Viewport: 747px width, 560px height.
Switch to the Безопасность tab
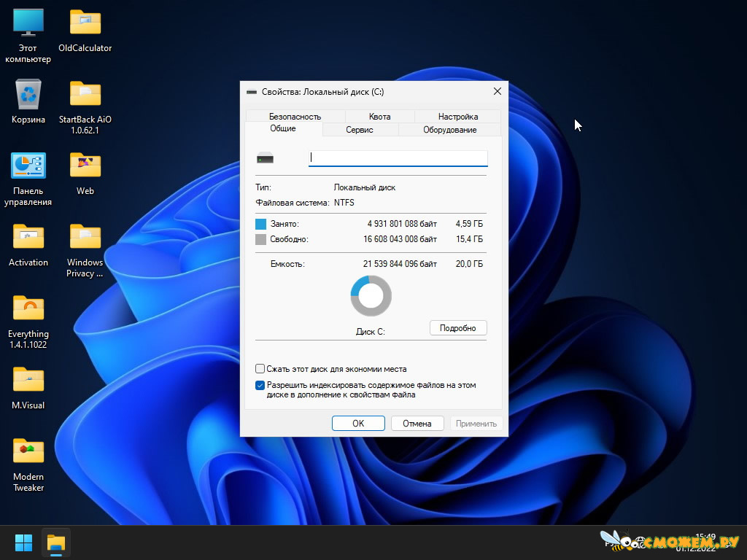coord(295,116)
